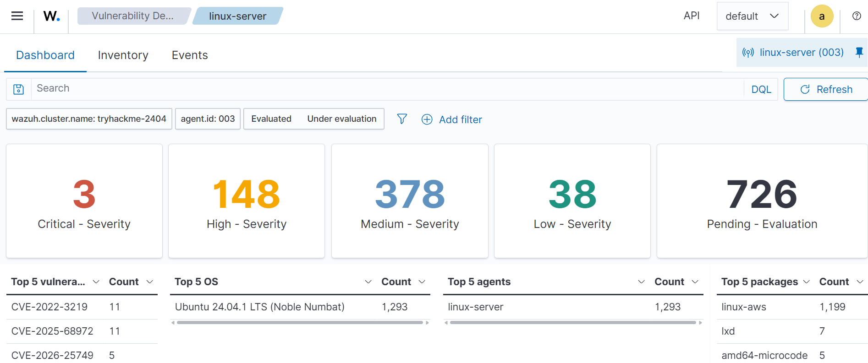Switch to the Dashboard tab
The height and width of the screenshot is (363, 868).
tap(45, 55)
